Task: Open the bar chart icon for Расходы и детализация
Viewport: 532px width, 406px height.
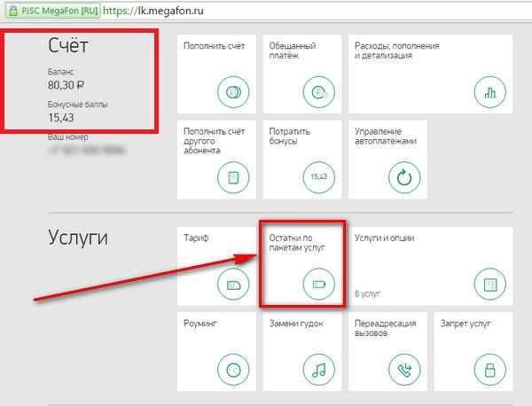Action: click(490, 91)
